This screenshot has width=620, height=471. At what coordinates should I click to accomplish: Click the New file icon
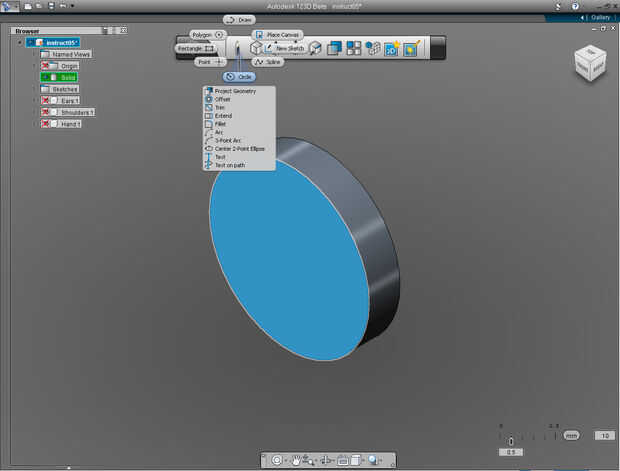click(28, 6)
